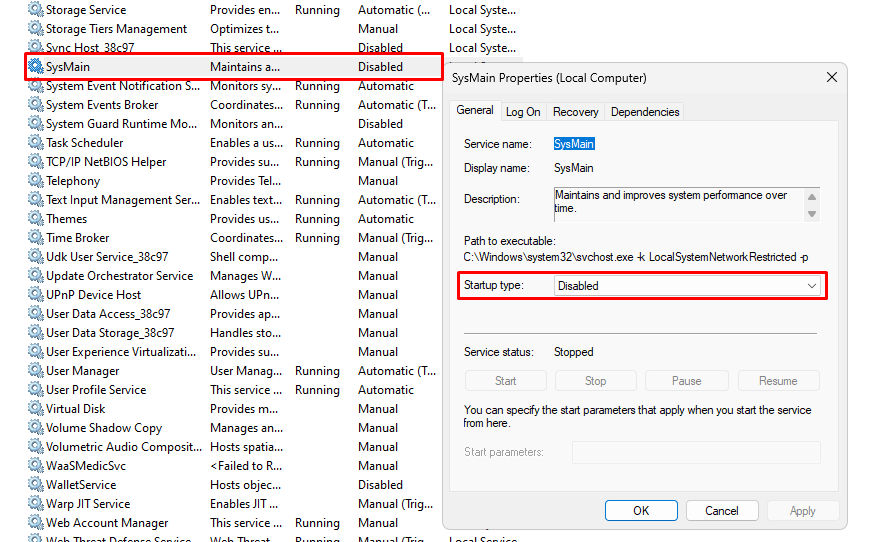The width and height of the screenshot is (876, 542).
Task: Close the SysMain Properties dialog
Action: coord(831,78)
